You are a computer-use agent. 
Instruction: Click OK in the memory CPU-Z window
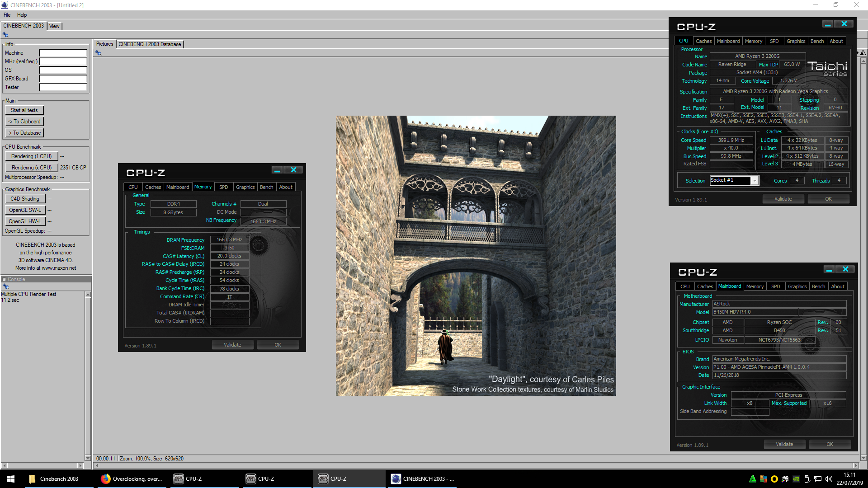point(278,345)
